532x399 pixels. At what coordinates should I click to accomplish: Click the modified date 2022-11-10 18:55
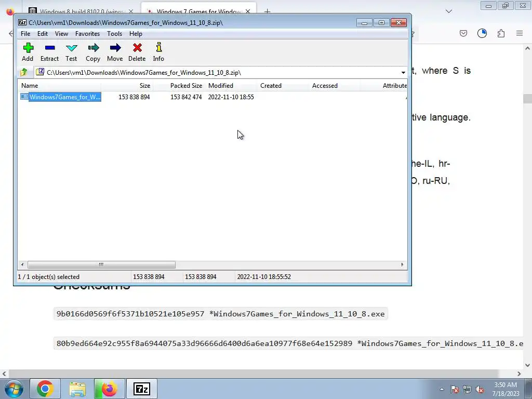coord(231,97)
